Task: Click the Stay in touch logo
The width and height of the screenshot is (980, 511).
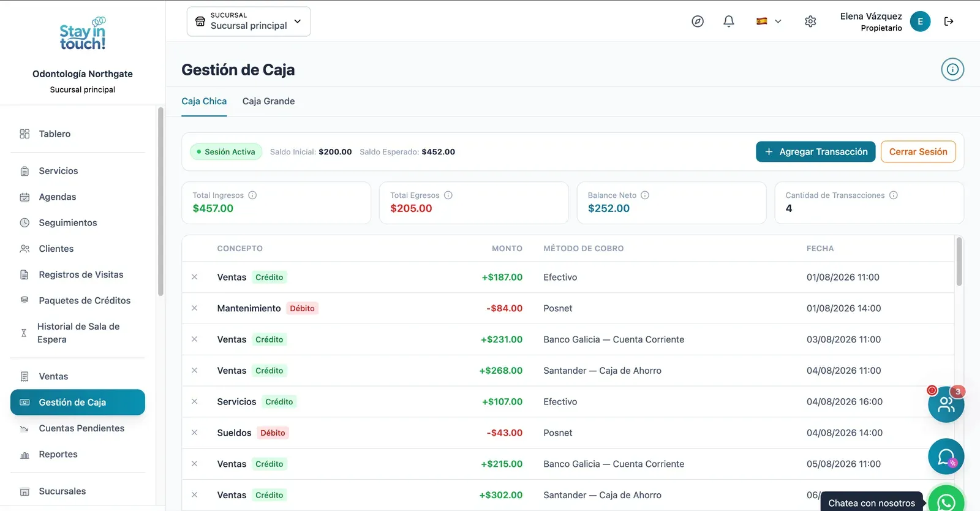Action: pyautogui.click(x=83, y=34)
